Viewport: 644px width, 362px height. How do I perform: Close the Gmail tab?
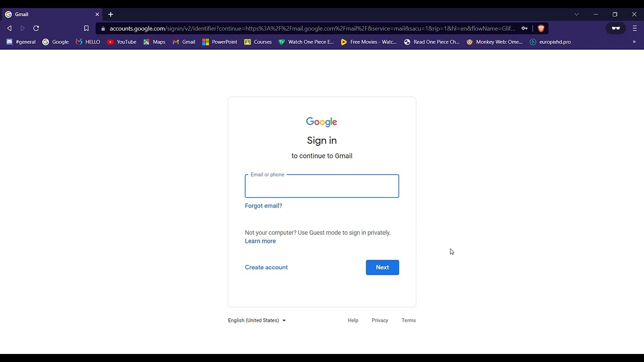click(x=97, y=15)
